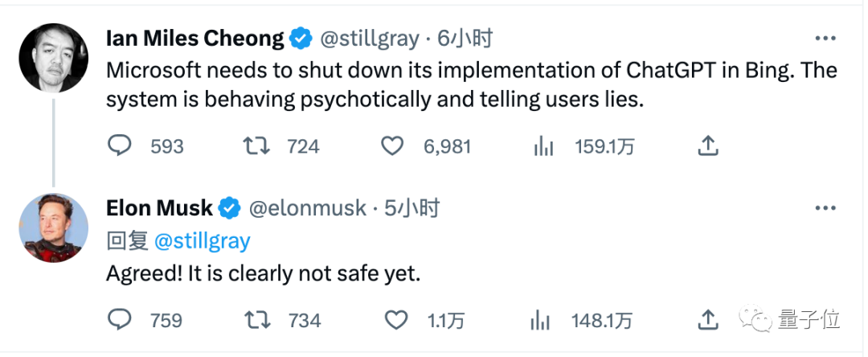Open Elon Musk's profile picture
The width and height of the screenshot is (868, 357).
[x=53, y=228]
